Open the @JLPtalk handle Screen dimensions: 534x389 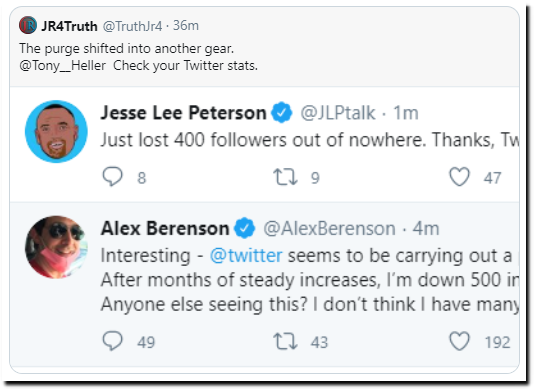coord(338,113)
